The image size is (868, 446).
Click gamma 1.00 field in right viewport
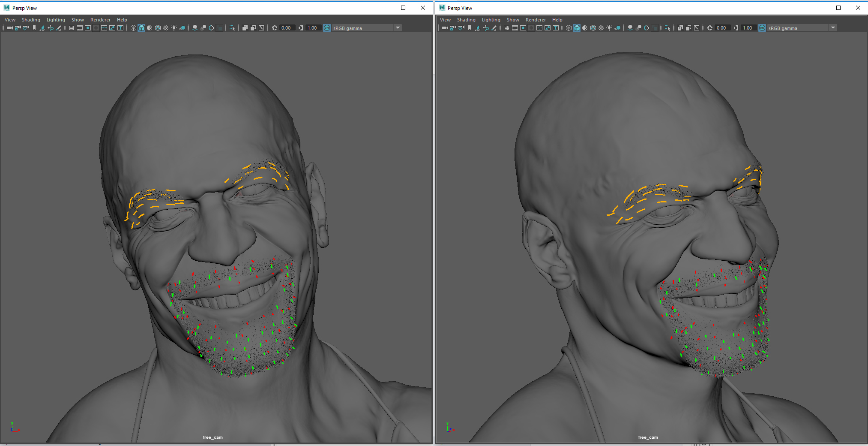(x=748, y=28)
